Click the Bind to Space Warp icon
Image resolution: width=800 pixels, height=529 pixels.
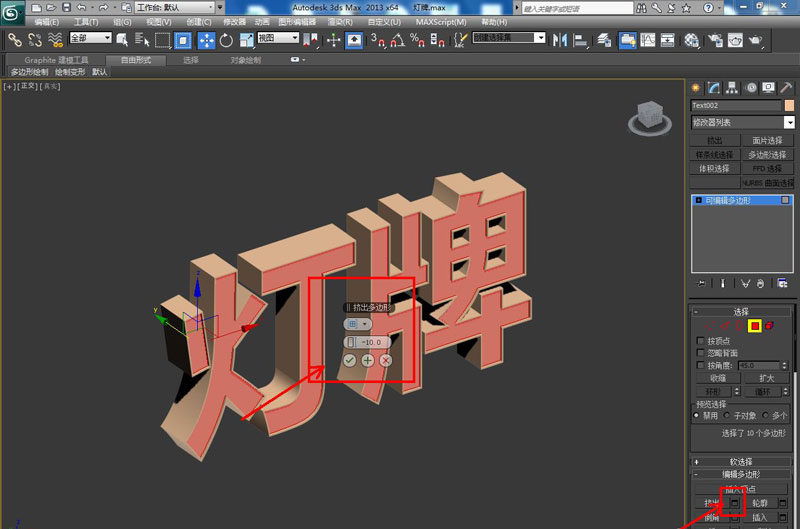point(55,40)
